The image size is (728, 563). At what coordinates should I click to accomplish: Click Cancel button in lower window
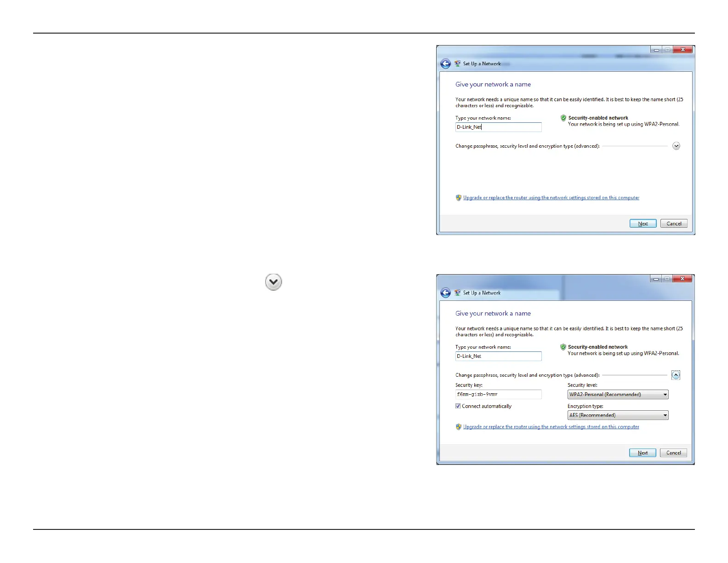click(674, 453)
